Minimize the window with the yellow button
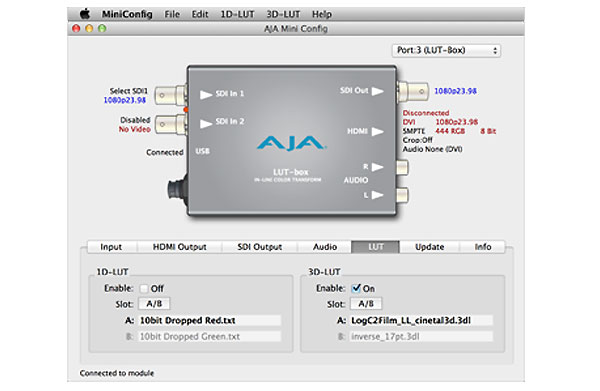 point(89,28)
